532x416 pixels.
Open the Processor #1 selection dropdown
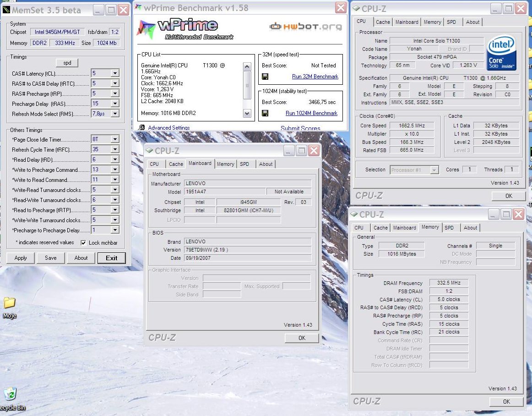[x=434, y=170]
